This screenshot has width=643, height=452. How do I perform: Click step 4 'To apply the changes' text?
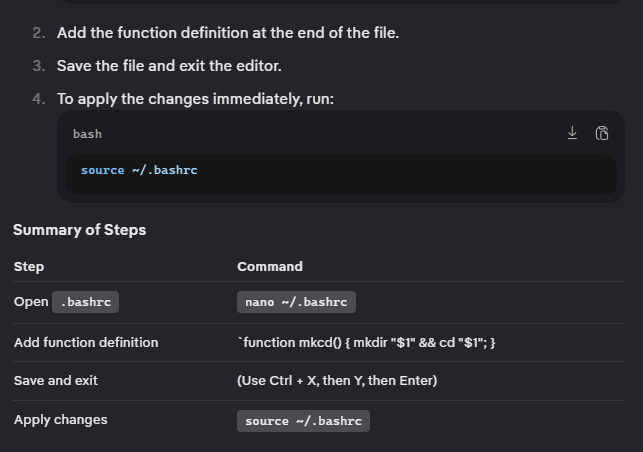195,99
